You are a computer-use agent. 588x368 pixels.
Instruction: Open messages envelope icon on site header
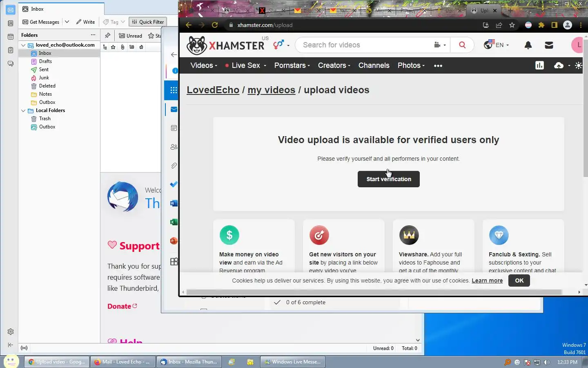point(549,45)
